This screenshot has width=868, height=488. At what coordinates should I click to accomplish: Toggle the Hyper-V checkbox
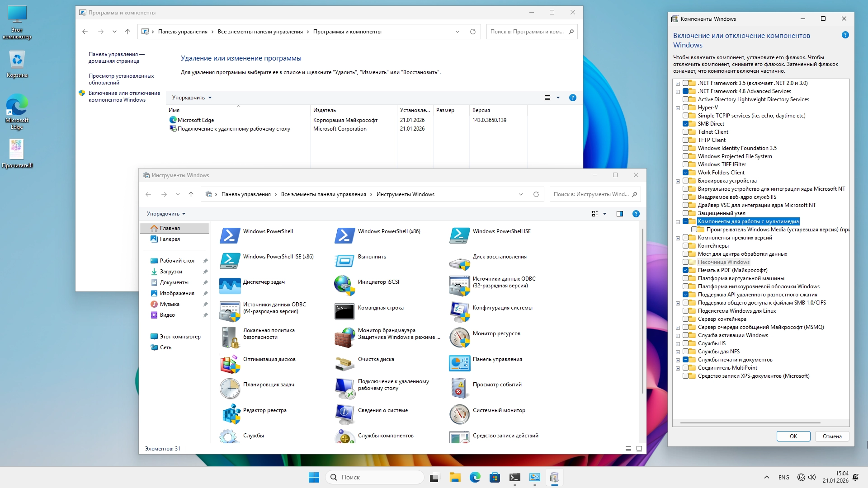coord(686,108)
